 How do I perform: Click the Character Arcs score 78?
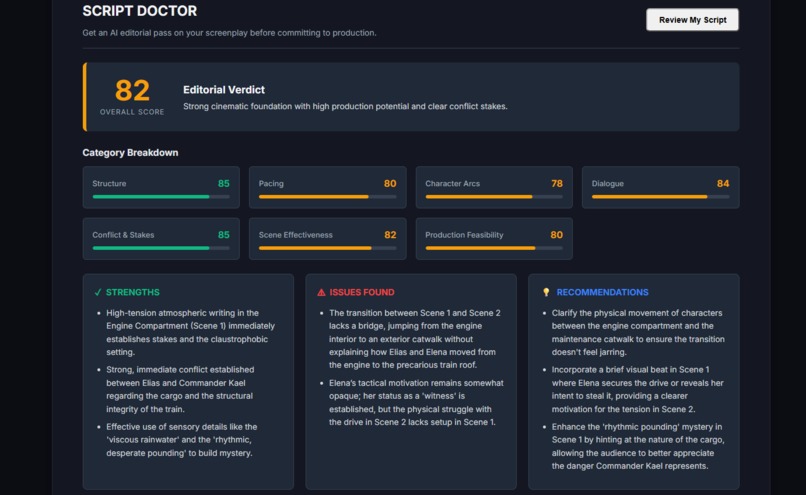[557, 184]
